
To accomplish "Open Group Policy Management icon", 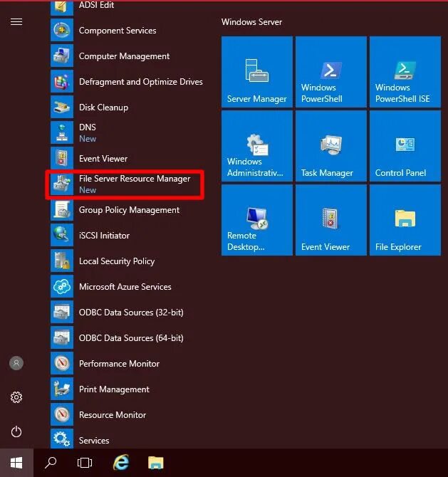I will [x=62, y=209].
